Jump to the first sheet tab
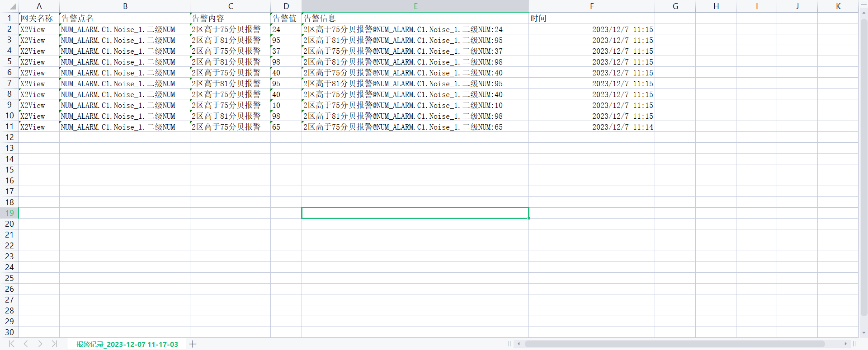This screenshot has height=350, width=868. coord(12,344)
